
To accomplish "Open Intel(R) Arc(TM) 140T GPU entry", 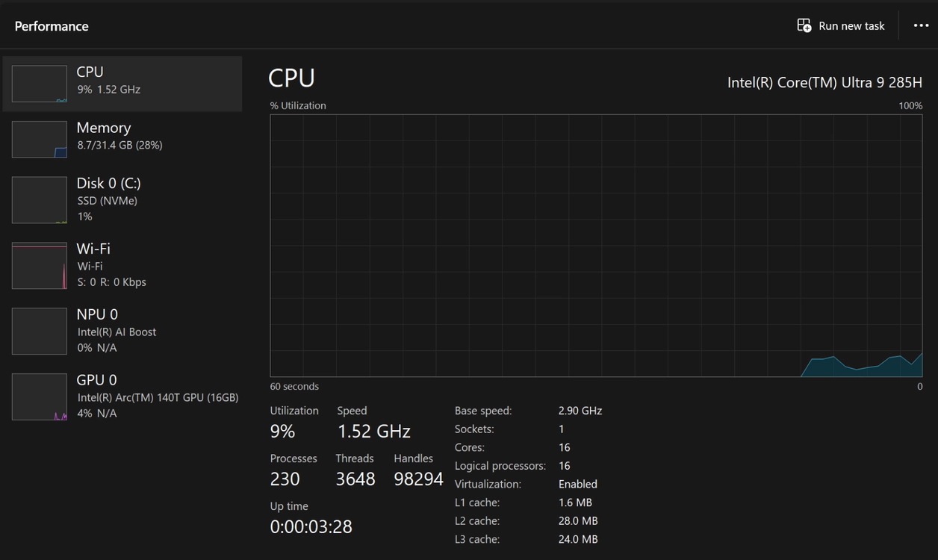I will [x=122, y=397].
